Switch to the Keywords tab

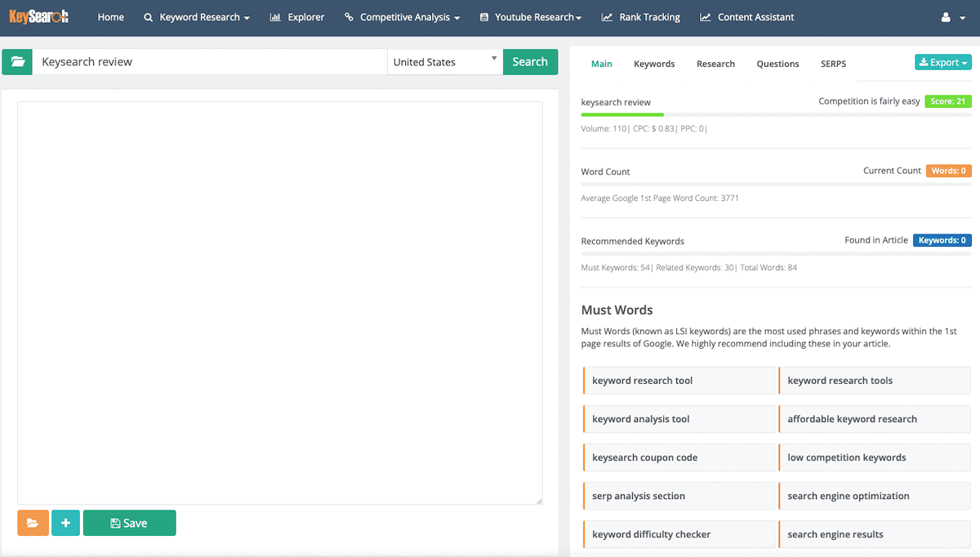[654, 64]
